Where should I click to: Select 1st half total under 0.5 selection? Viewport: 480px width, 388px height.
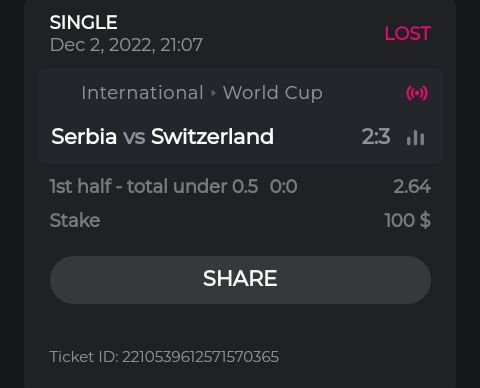154,186
